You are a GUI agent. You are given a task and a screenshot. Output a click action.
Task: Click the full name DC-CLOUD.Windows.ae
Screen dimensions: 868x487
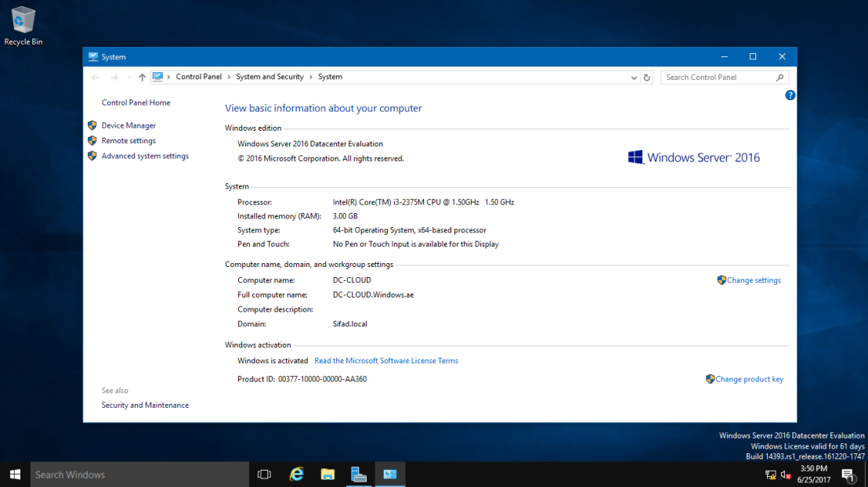point(373,295)
